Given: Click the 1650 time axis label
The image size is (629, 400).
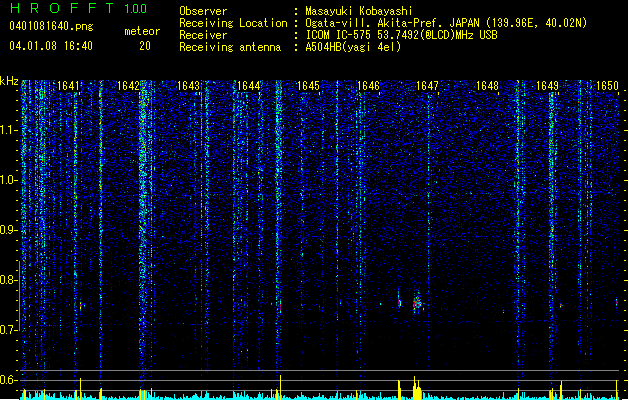Looking at the screenshot, I should click(x=607, y=86).
